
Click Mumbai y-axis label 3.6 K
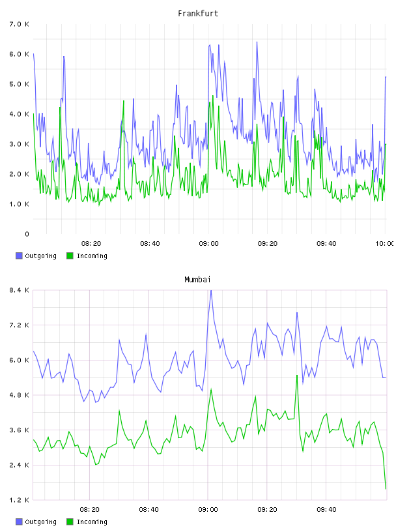pos(20,430)
